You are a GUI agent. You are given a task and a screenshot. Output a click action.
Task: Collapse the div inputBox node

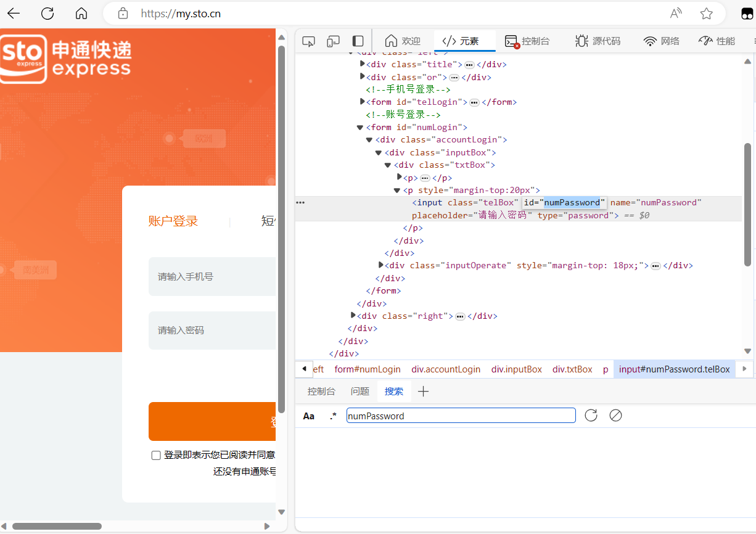pos(379,152)
